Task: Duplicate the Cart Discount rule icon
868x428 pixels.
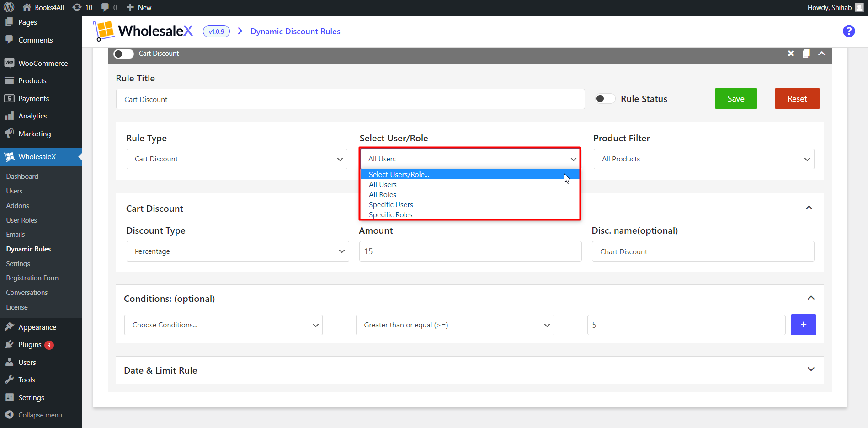Action: point(806,53)
